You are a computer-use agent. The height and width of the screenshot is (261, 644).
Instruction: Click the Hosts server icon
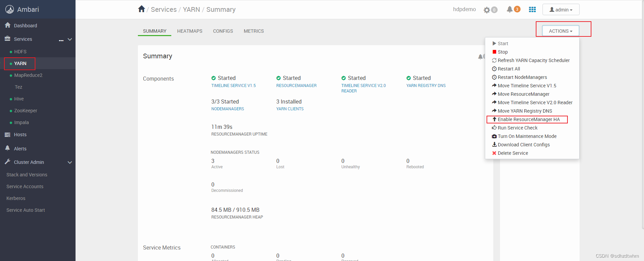coord(7,135)
